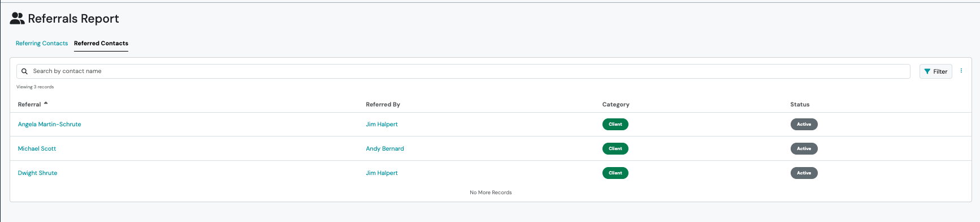This screenshot has width=980, height=222.
Task: Click the Referral column sort arrow
Action: pos(46,103)
